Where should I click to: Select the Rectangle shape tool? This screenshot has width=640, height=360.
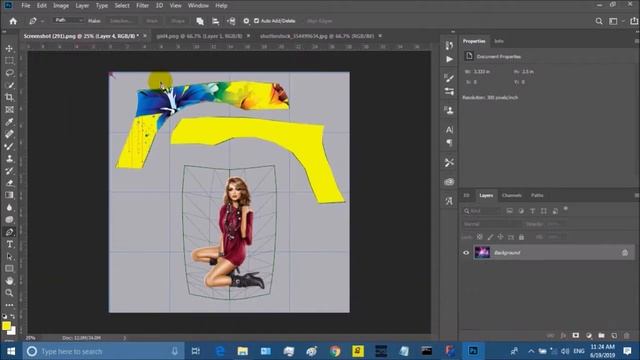click(x=9, y=269)
